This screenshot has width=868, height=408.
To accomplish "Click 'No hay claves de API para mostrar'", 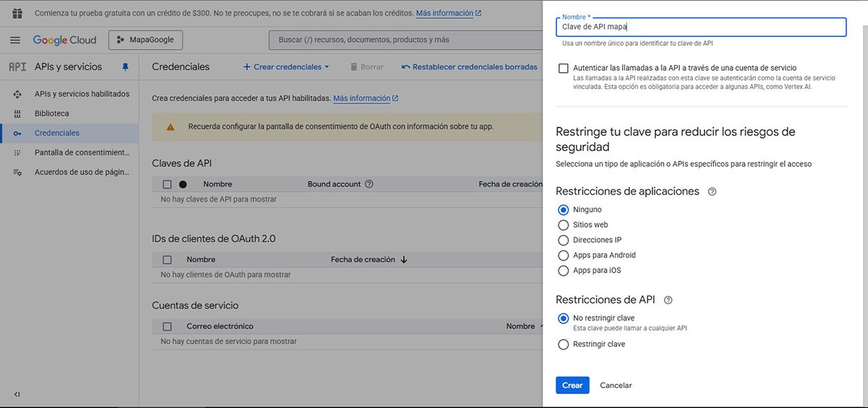I will pos(218,199).
